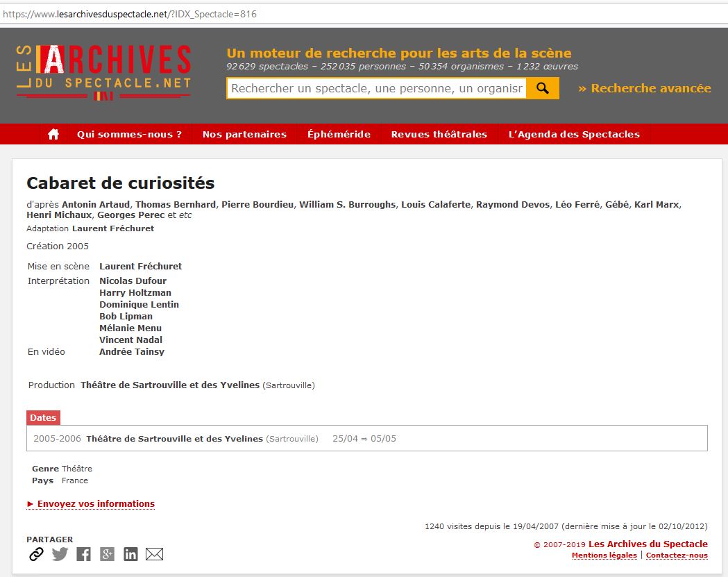Send the page by email envelope icon
The image size is (728, 577).
point(154,554)
